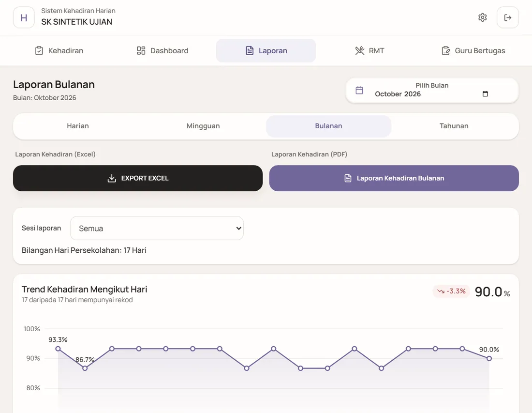Click the October 2026 month field
The width and height of the screenshot is (532, 413).
coord(431,94)
